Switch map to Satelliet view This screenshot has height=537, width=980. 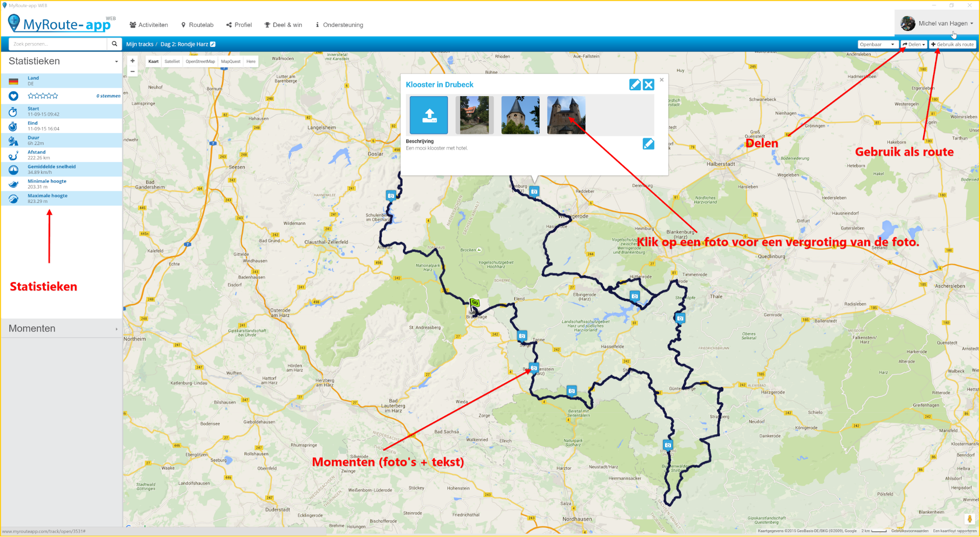(x=172, y=62)
